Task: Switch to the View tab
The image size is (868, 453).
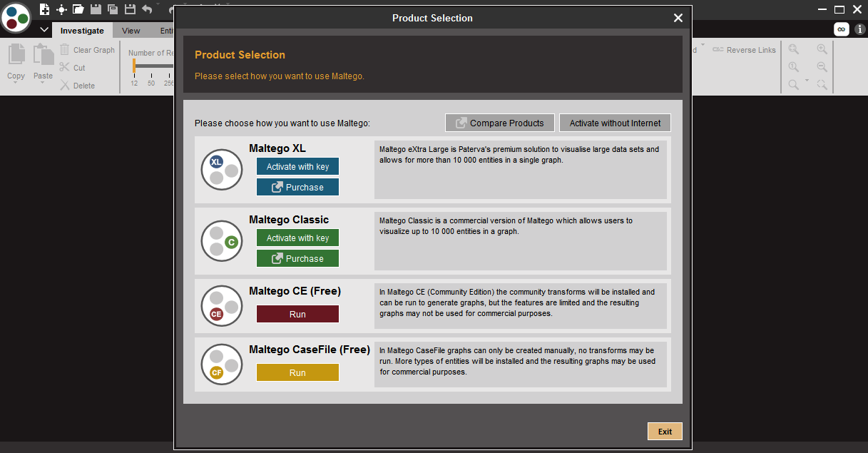Action: coord(131,31)
